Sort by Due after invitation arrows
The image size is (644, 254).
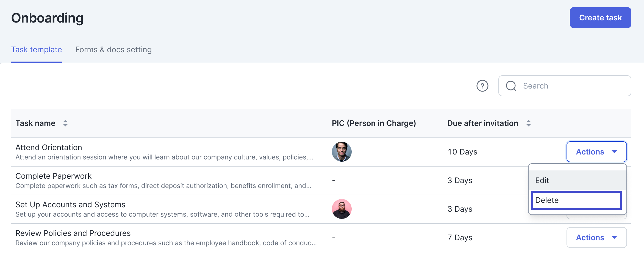[x=528, y=123]
